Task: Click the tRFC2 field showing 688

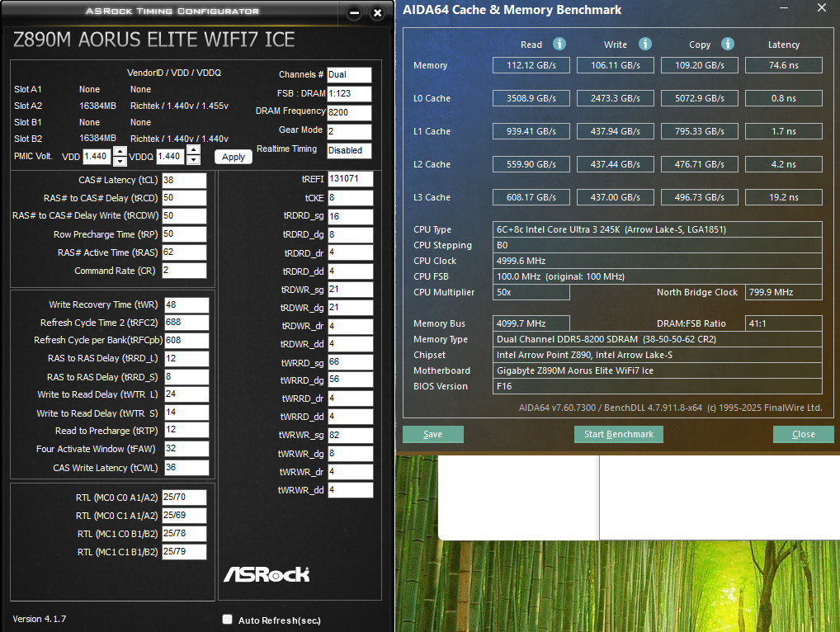Action: [186, 323]
